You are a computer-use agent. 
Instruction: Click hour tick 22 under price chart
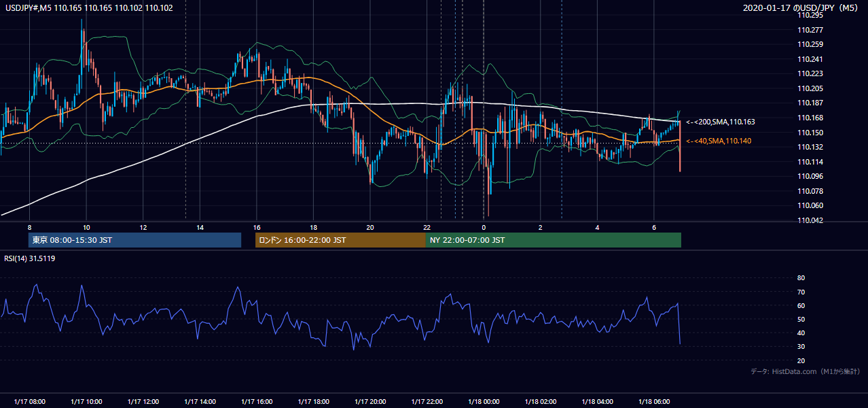[x=427, y=227]
